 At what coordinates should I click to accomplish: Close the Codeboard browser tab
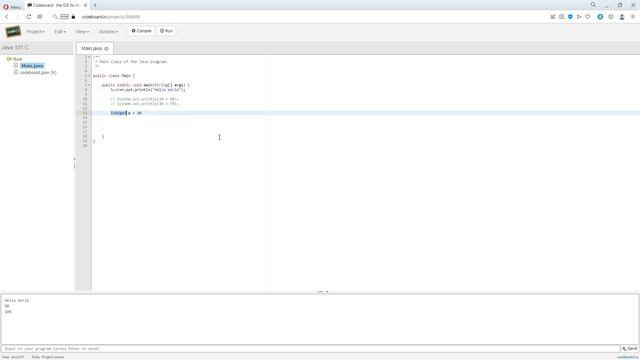[x=85, y=5]
